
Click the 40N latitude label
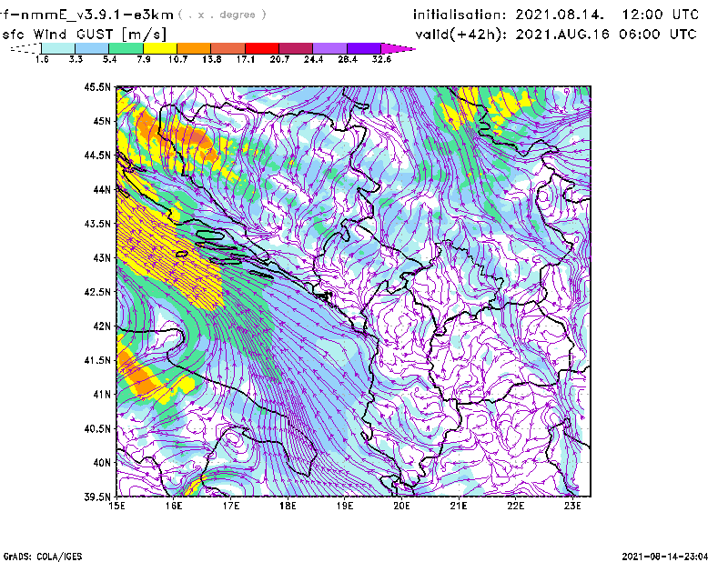[102, 463]
